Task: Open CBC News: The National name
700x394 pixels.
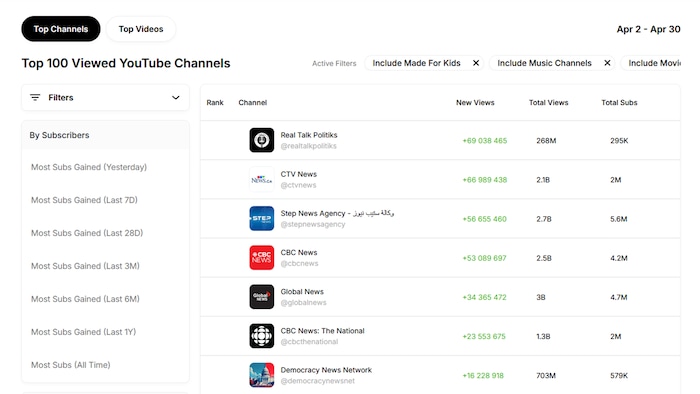Action: coord(322,331)
